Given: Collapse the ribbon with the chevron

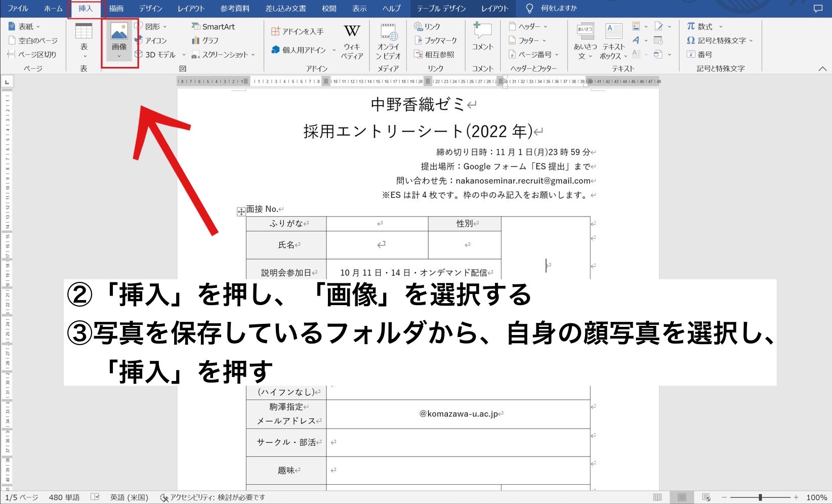Looking at the screenshot, I should coord(822,68).
